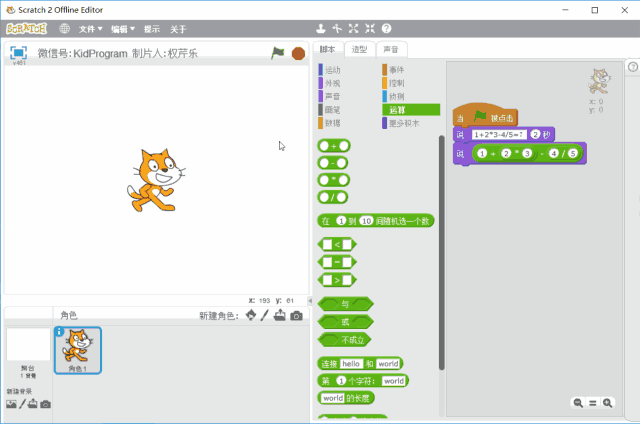Click the help question mark icon
The height and width of the screenshot is (424, 640).
pos(387,29)
